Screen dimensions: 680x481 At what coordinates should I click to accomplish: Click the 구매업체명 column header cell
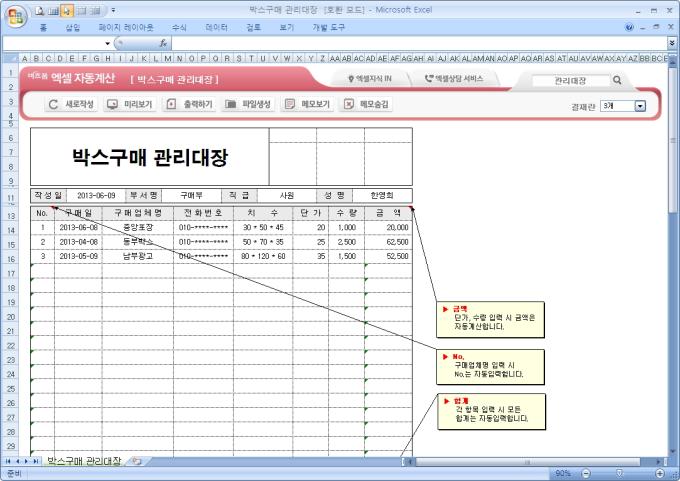(x=138, y=213)
